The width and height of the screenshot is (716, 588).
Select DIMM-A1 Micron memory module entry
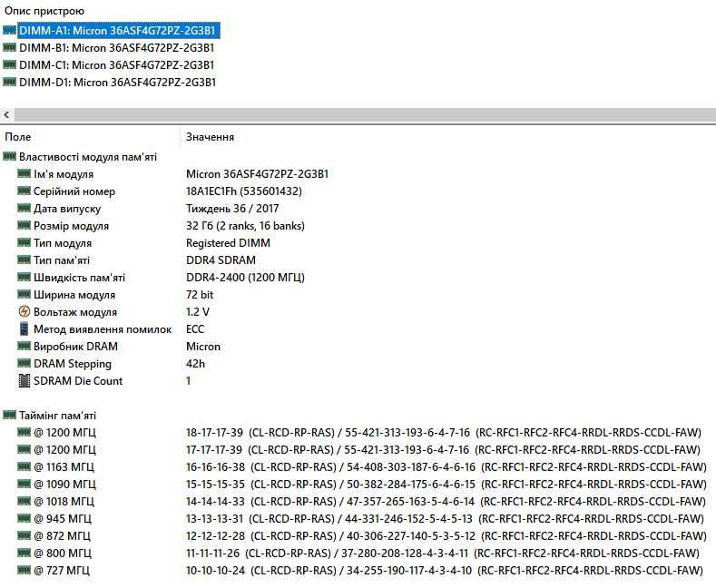pyautogui.click(x=119, y=31)
